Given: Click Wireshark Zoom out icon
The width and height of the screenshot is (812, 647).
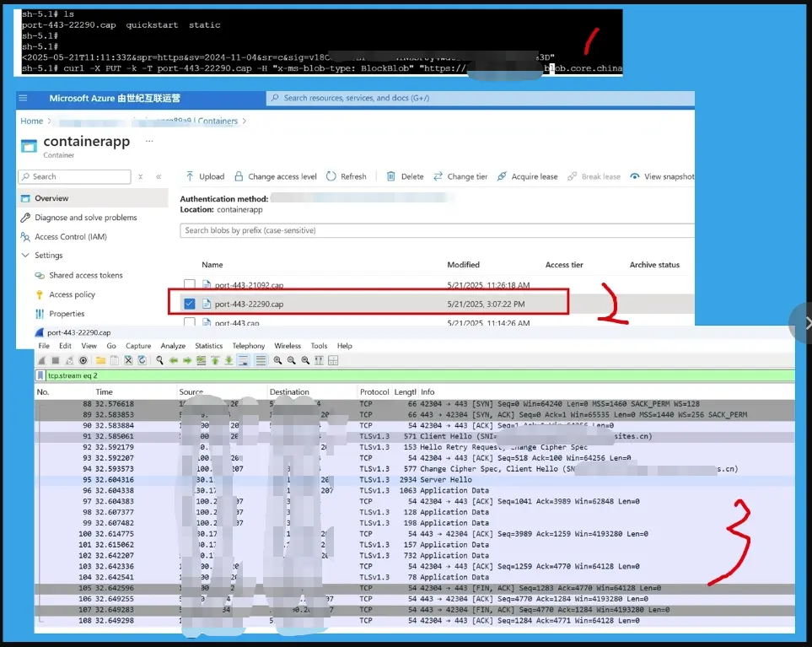Looking at the screenshot, I should (292, 360).
